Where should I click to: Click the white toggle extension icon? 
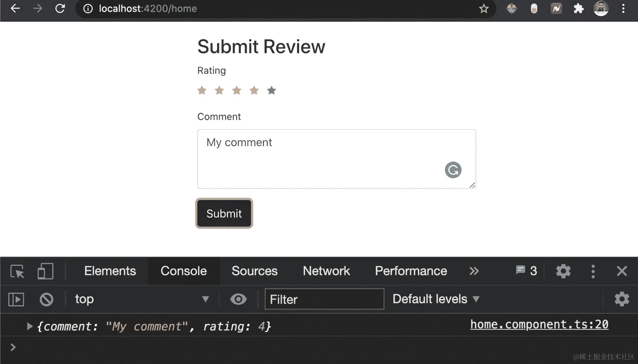coord(534,9)
